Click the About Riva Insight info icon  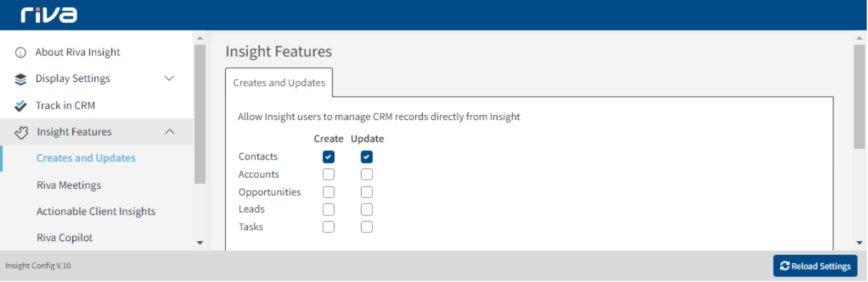click(x=21, y=53)
